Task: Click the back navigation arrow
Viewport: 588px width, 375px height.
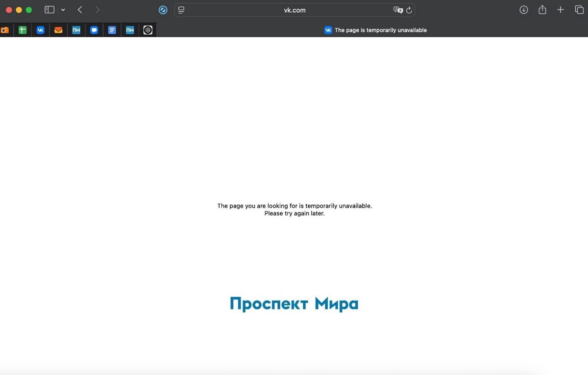Action: click(80, 9)
